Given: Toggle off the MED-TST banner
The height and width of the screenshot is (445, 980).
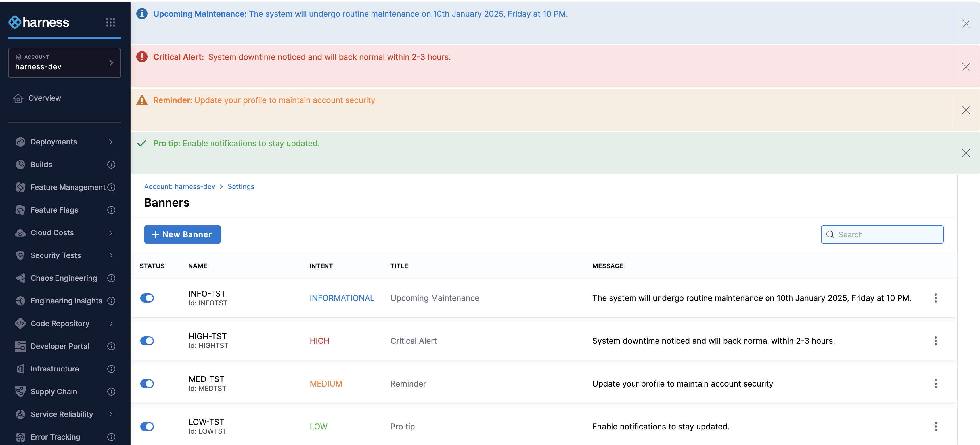Looking at the screenshot, I should coord(147,384).
